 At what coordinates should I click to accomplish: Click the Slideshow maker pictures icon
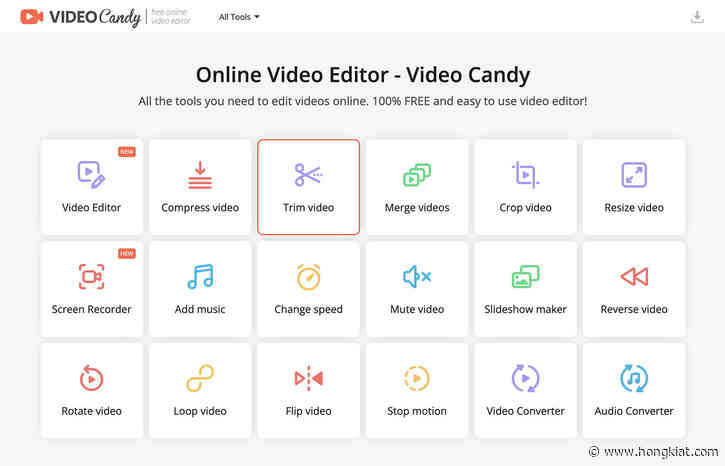525,276
